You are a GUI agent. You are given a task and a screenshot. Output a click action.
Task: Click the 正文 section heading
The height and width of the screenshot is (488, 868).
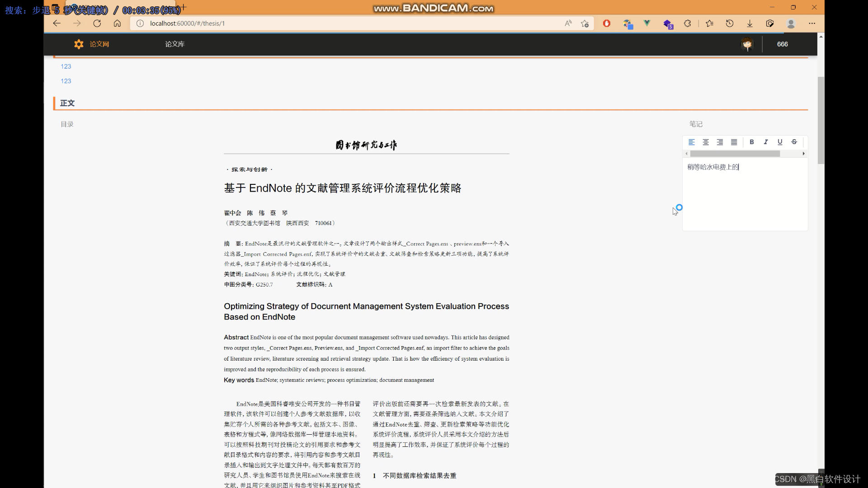67,103
